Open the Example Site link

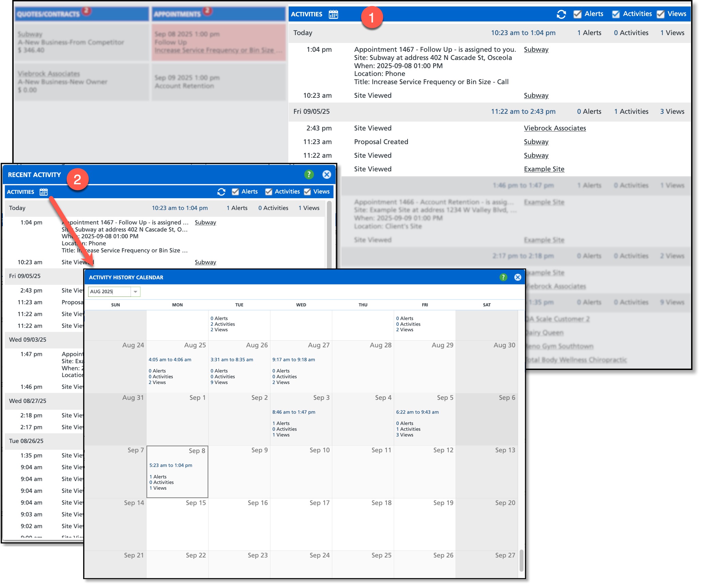(544, 169)
